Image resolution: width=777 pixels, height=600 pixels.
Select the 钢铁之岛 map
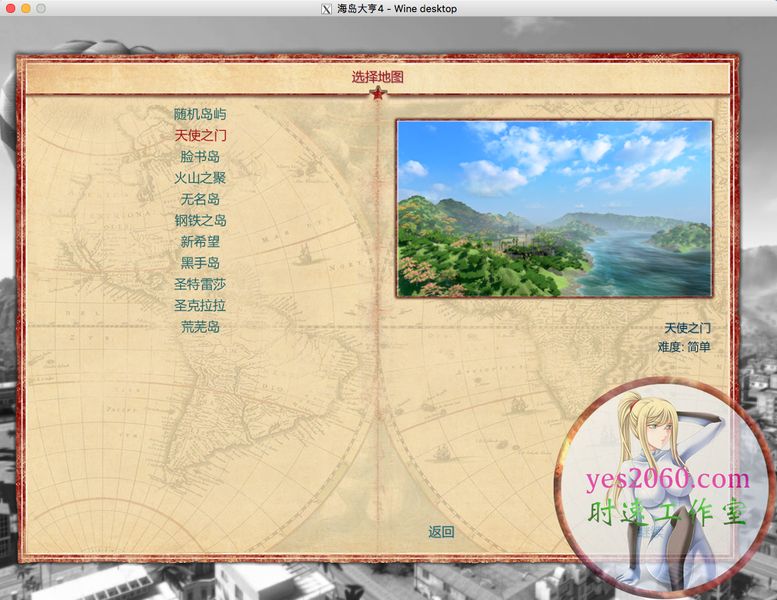click(x=200, y=220)
